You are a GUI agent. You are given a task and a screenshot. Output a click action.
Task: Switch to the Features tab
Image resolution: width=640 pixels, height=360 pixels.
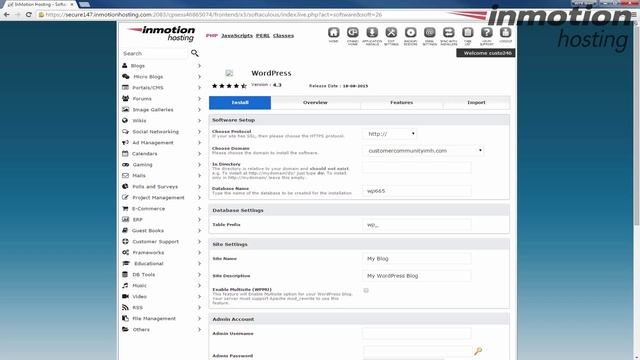402,102
